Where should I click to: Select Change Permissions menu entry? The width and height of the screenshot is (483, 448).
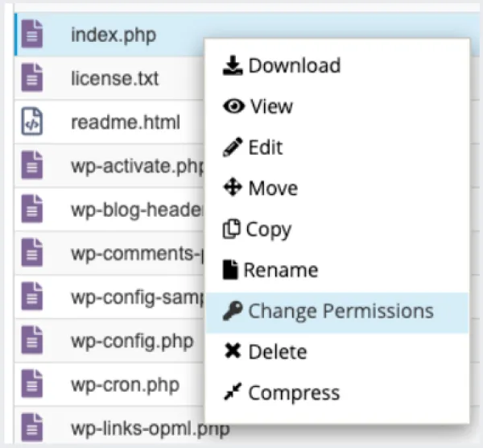(337, 313)
